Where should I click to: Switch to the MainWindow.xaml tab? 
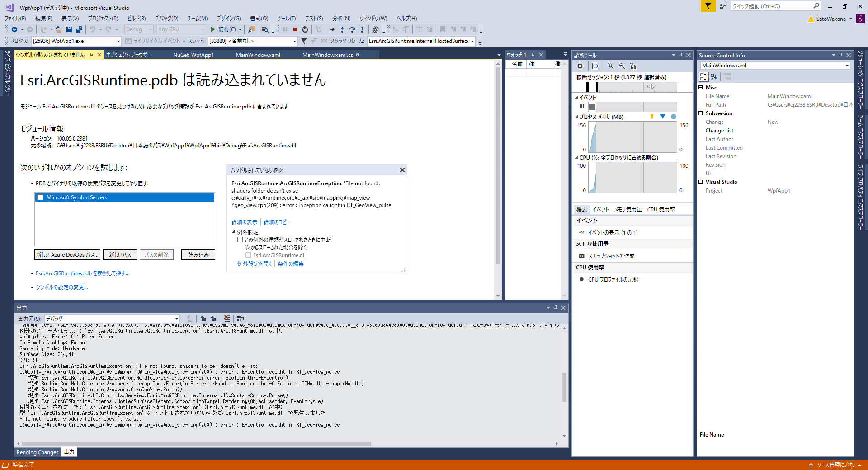[x=258, y=55]
